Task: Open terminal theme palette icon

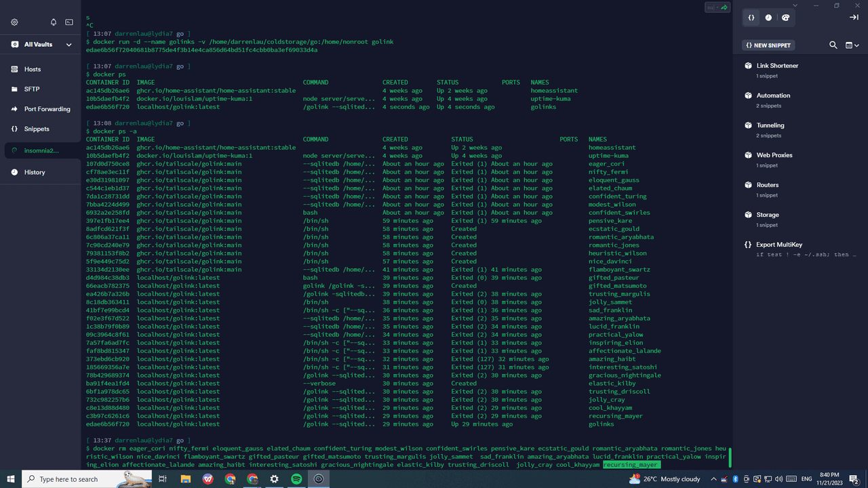Action: (x=786, y=18)
